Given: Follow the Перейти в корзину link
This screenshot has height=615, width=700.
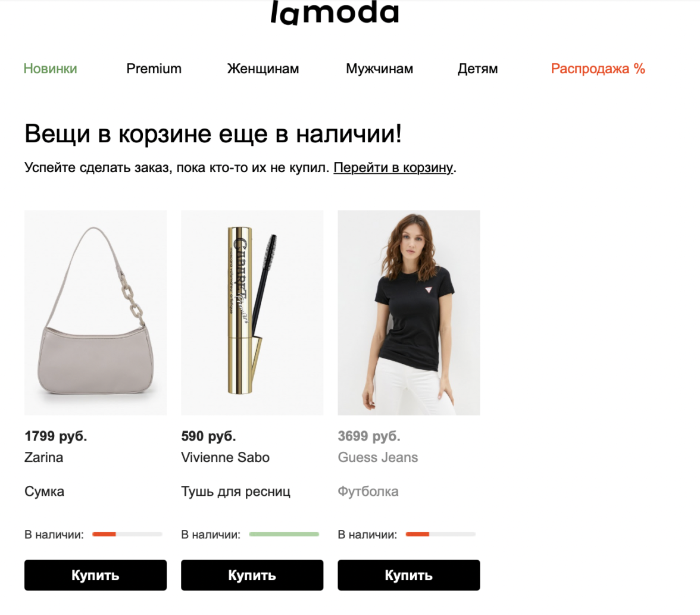Looking at the screenshot, I should click(393, 167).
